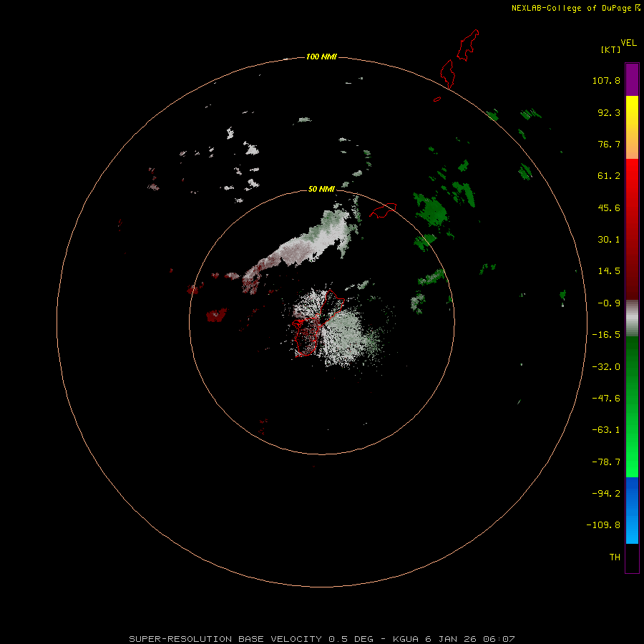Viewport: 644px width, 644px height.
Task: Click the 50 NMI range ring label
Action: coord(321,189)
